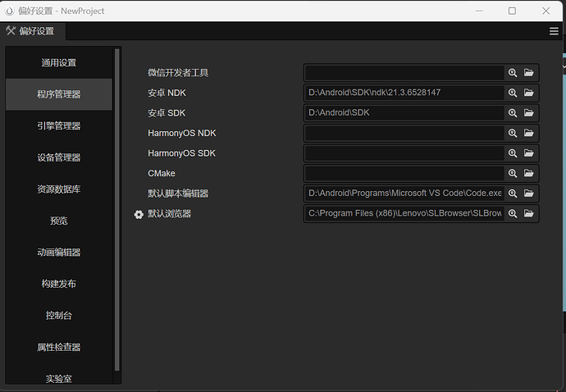Click the magnifier icon for CMake
This screenshot has width=566, height=392.
click(x=513, y=173)
